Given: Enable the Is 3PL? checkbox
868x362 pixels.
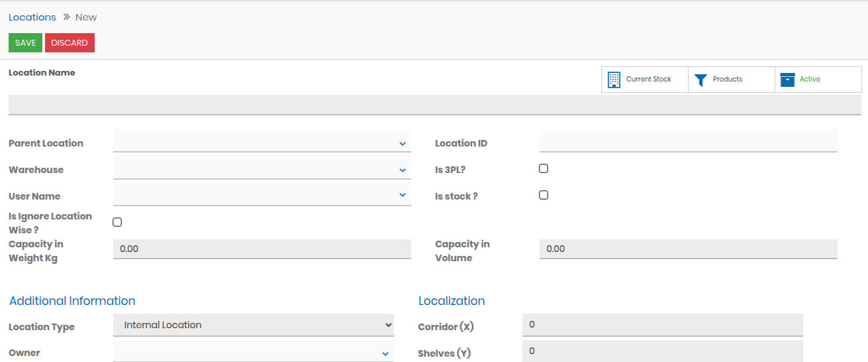Looking at the screenshot, I should [544, 168].
